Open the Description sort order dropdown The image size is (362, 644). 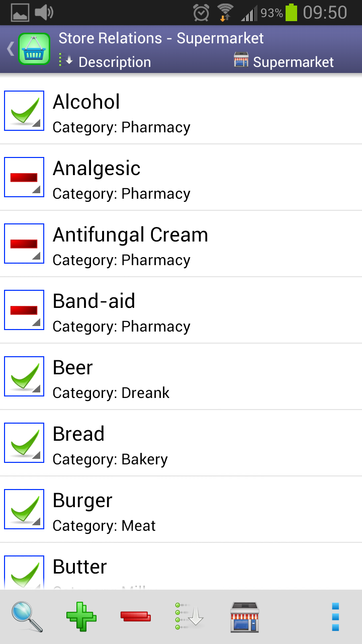coord(106,62)
